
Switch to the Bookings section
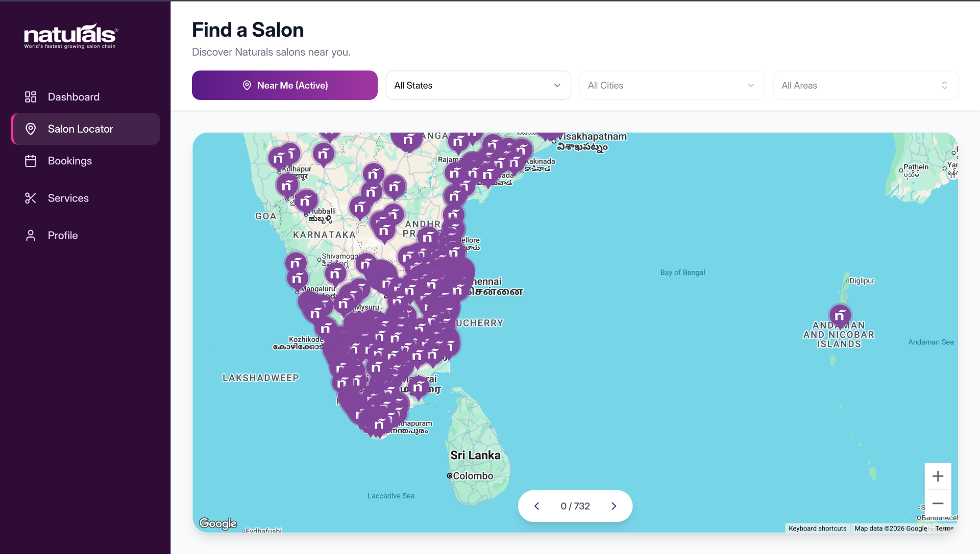tap(69, 161)
